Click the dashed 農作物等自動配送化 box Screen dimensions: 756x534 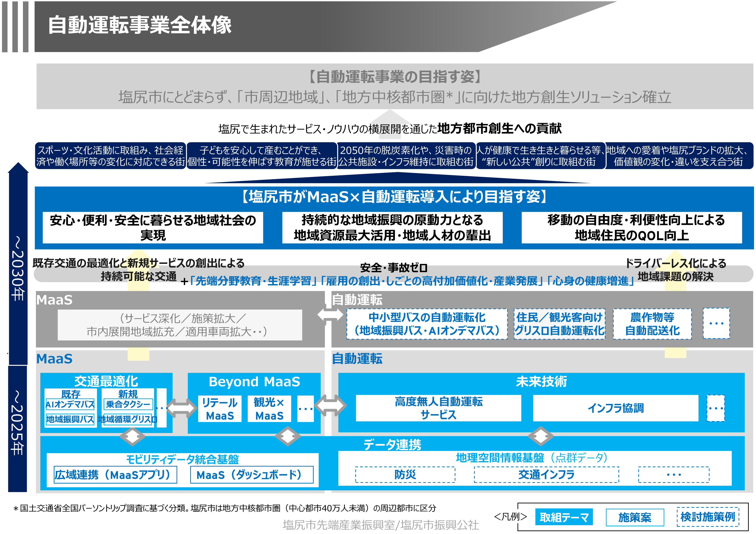click(652, 324)
